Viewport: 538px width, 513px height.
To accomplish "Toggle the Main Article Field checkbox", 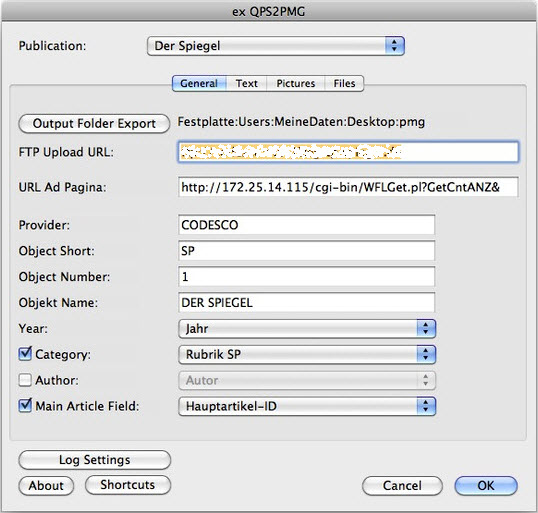I will 25,405.
